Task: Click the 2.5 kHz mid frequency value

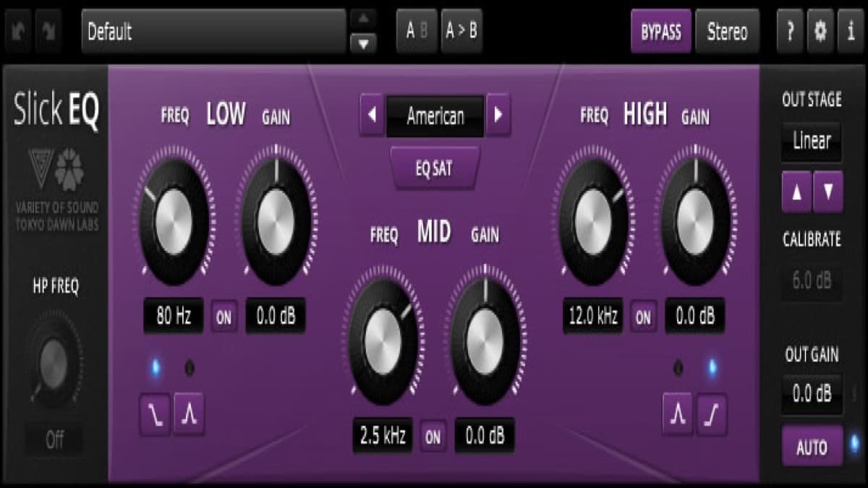Action: tap(383, 436)
